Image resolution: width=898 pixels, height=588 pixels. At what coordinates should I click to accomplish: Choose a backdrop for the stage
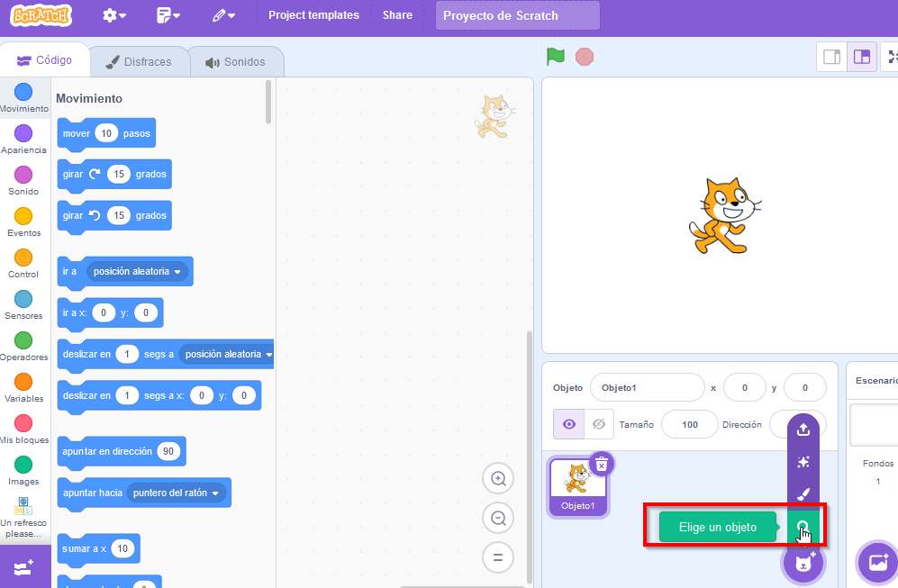click(x=877, y=564)
